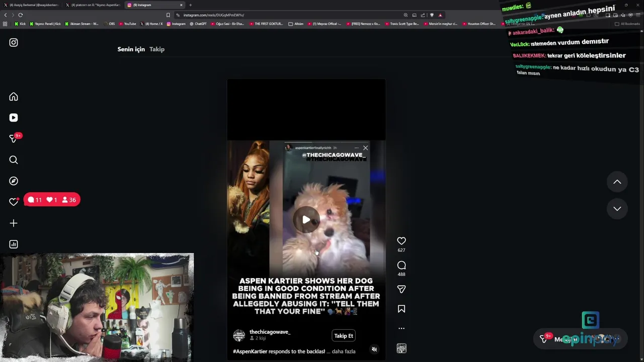The image size is (644, 362).
Task: Switch to the platcorn on X tab
Action: [93, 5]
